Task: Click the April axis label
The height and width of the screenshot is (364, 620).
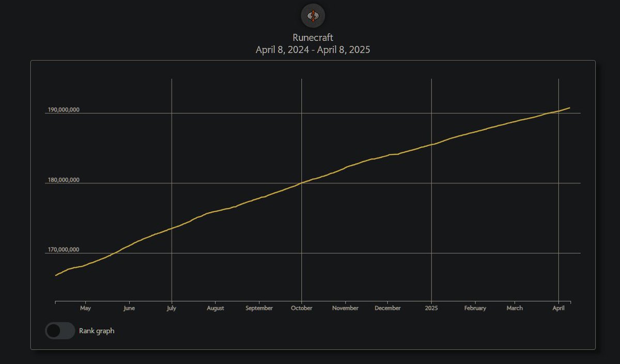Action: [x=559, y=308]
